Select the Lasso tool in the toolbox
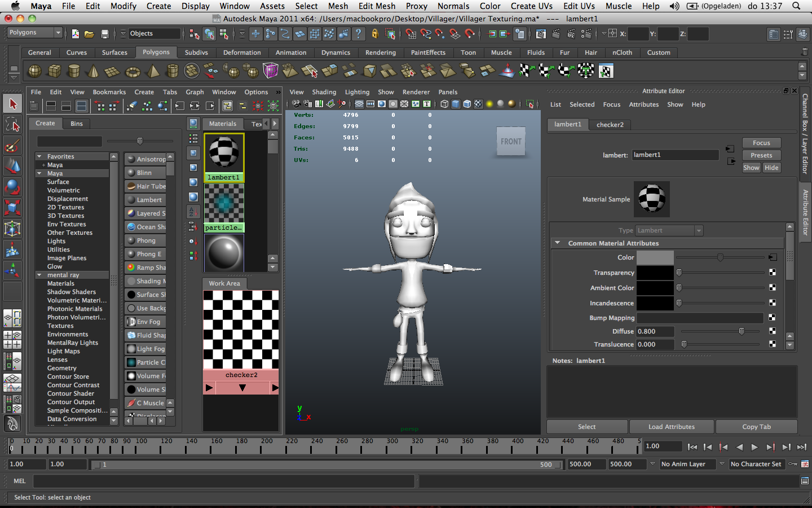 point(12,125)
